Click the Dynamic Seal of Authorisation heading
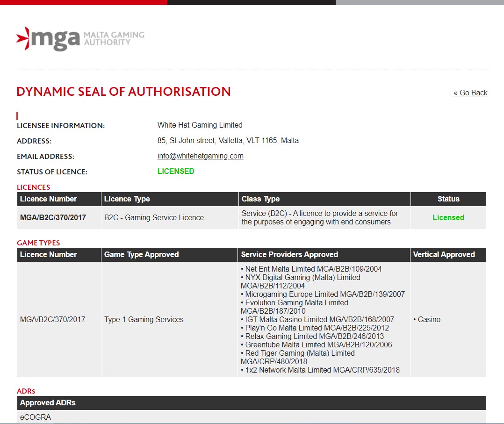Viewport: 504px width, 424px height. [124, 92]
